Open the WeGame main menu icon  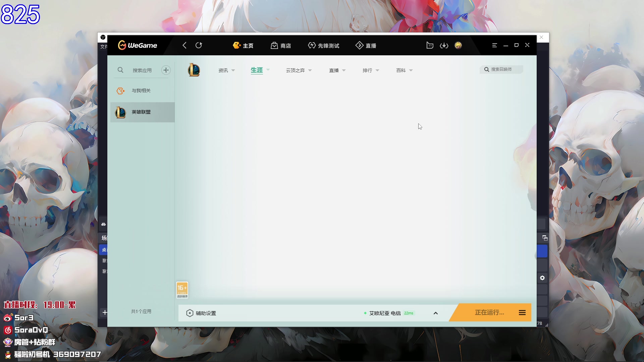point(494,45)
